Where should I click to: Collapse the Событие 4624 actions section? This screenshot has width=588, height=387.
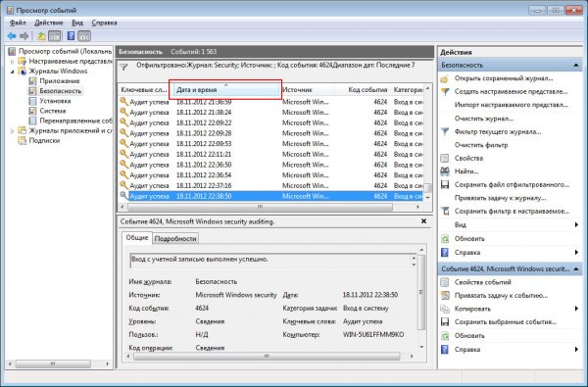click(576, 269)
